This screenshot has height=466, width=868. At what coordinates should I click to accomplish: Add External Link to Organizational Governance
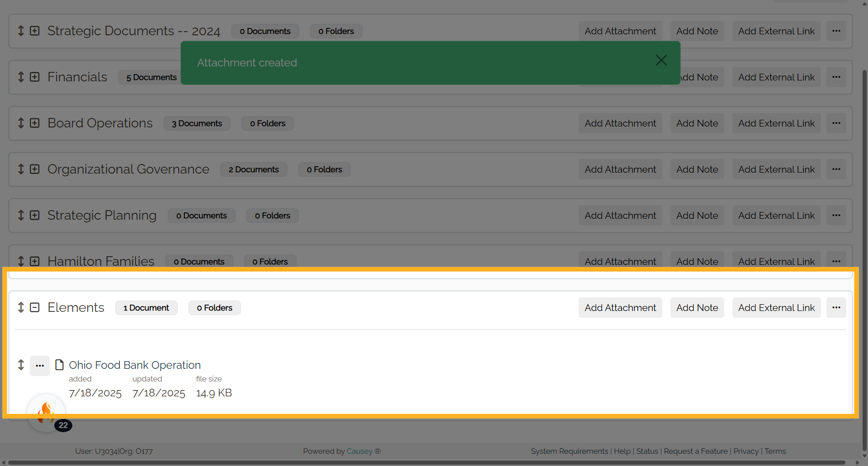tap(776, 169)
